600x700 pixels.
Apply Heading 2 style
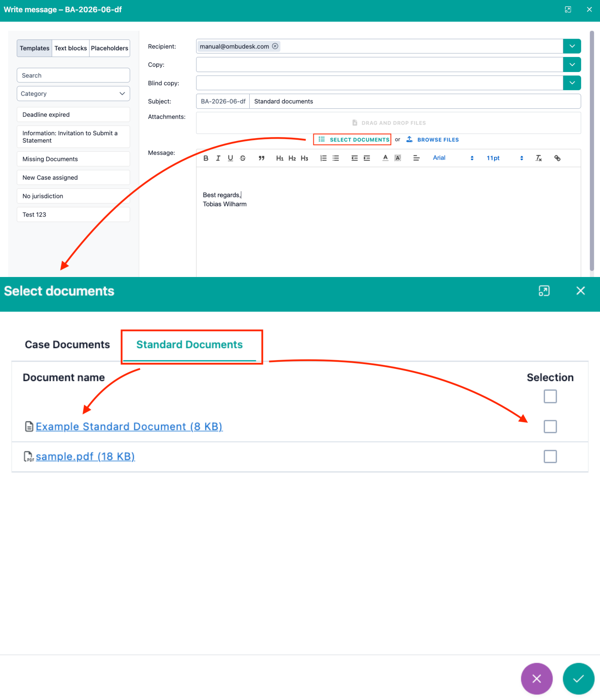pos(292,158)
